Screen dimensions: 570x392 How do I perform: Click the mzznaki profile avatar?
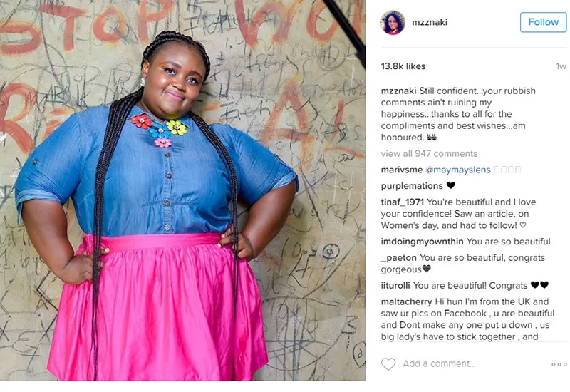click(393, 23)
